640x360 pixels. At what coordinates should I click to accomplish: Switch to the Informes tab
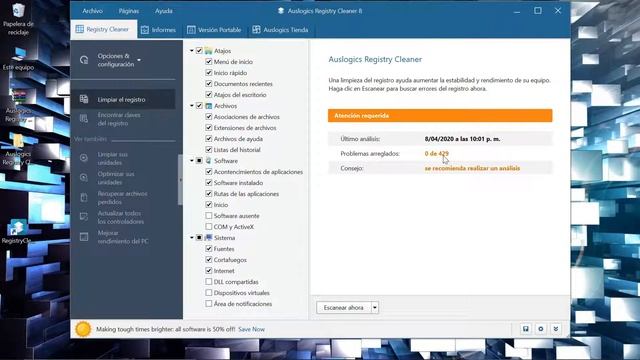coord(158,30)
